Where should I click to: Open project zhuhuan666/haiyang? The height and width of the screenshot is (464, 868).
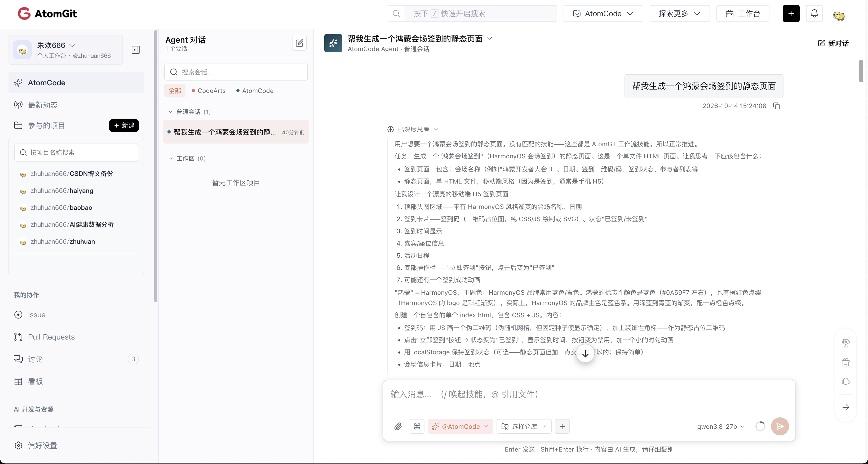(x=62, y=191)
